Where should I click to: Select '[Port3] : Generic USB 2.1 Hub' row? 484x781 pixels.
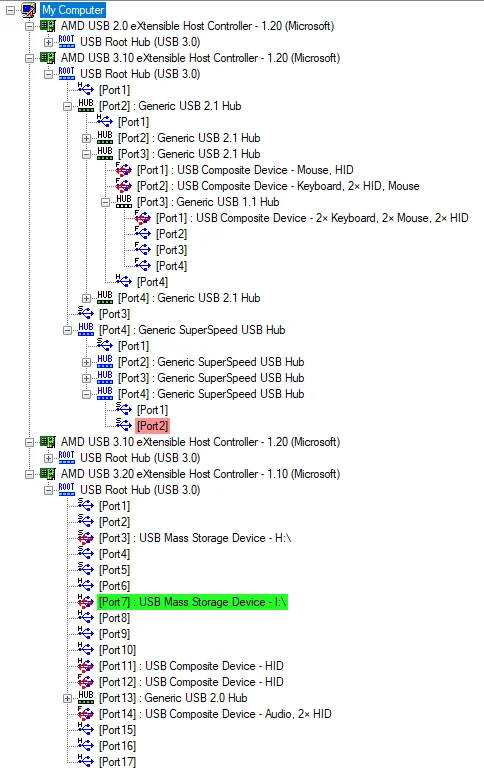(x=189, y=153)
